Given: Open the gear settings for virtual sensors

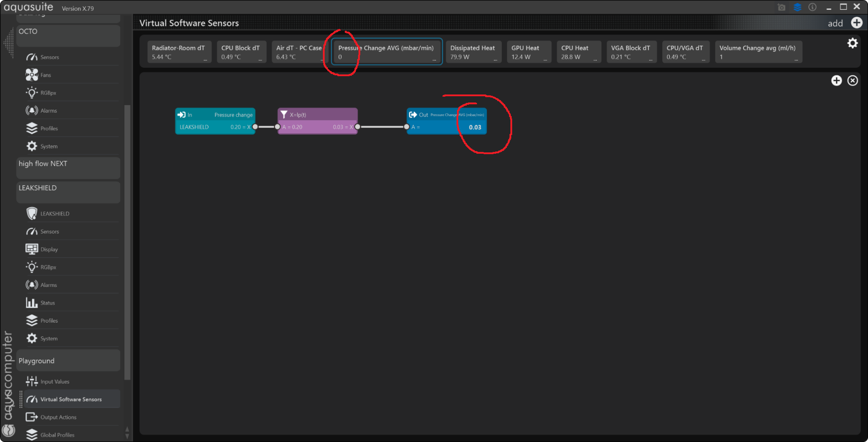Looking at the screenshot, I should [852, 43].
